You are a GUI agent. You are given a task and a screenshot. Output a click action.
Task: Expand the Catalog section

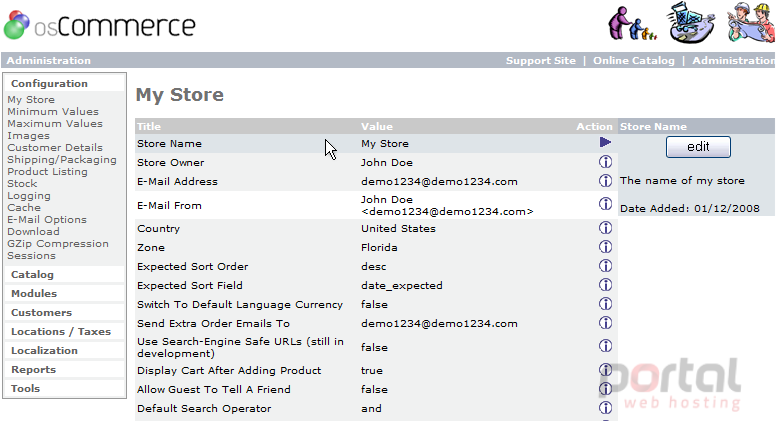pyautogui.click(x=32, y=275)
